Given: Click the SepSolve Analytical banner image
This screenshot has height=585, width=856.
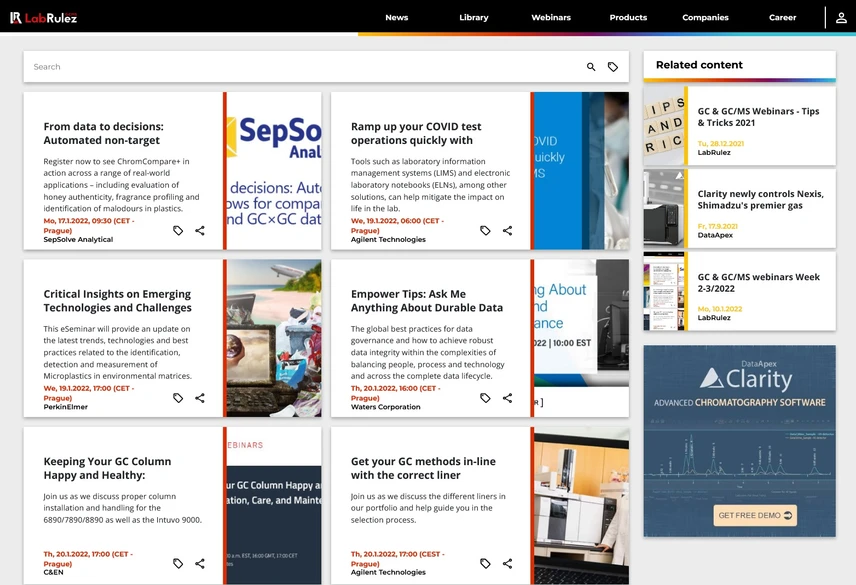Looking at the screenshot, I should 274,171.
